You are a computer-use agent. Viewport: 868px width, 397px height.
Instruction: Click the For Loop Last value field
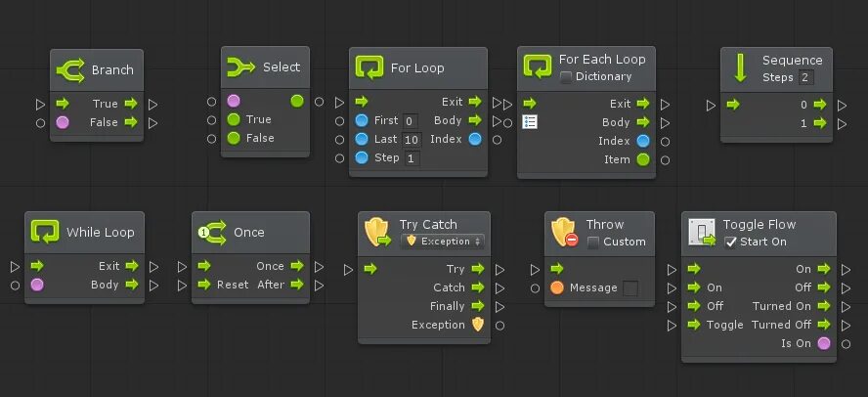tap(411, 140)
